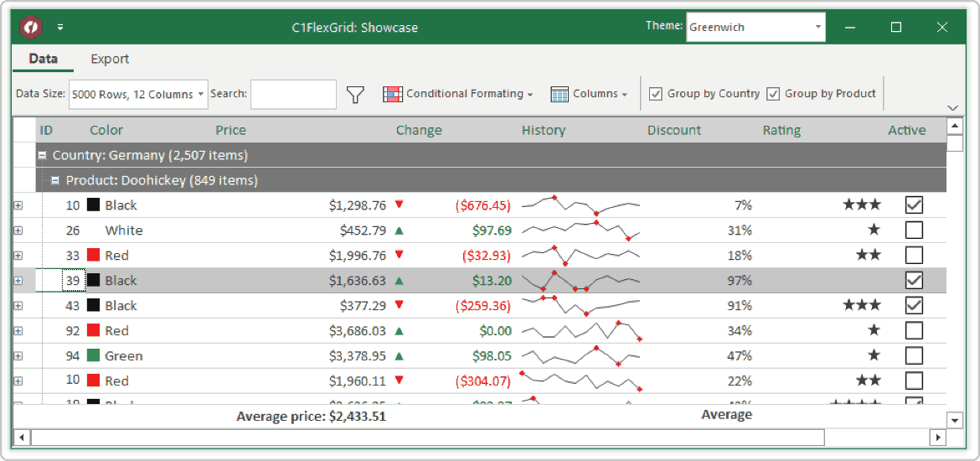Click the red application logo icon
The width and height of the screenshot is (980, 461).
(31, 27)
